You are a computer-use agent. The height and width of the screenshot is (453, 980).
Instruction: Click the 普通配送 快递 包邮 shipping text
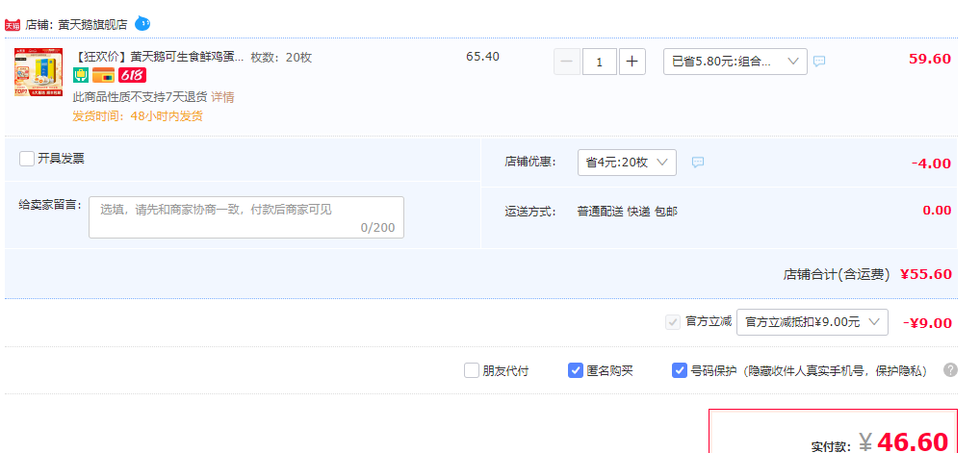(627, 212)
